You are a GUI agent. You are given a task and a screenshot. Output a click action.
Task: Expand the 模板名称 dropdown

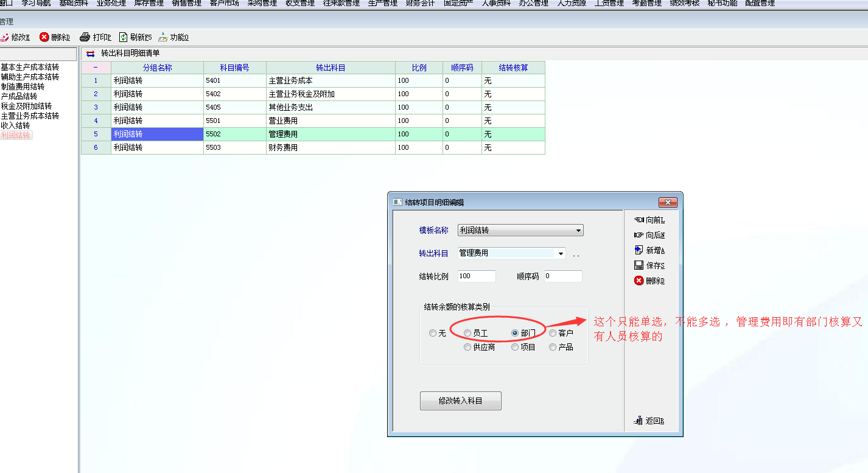point(578,231)
